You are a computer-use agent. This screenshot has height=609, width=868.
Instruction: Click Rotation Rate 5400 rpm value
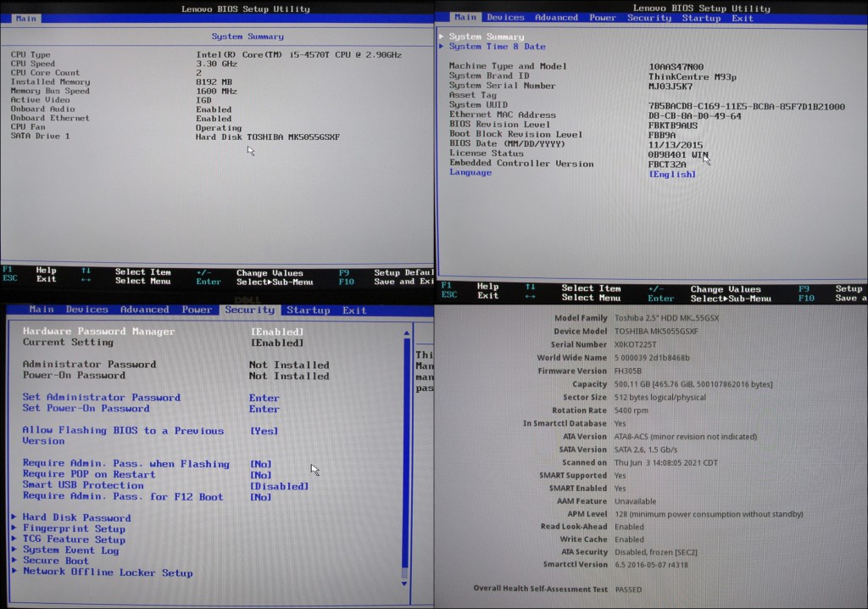coord(631,411)
